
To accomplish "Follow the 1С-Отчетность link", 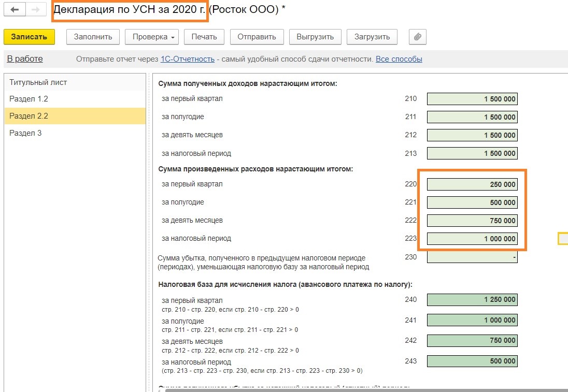I will (187, 59).
